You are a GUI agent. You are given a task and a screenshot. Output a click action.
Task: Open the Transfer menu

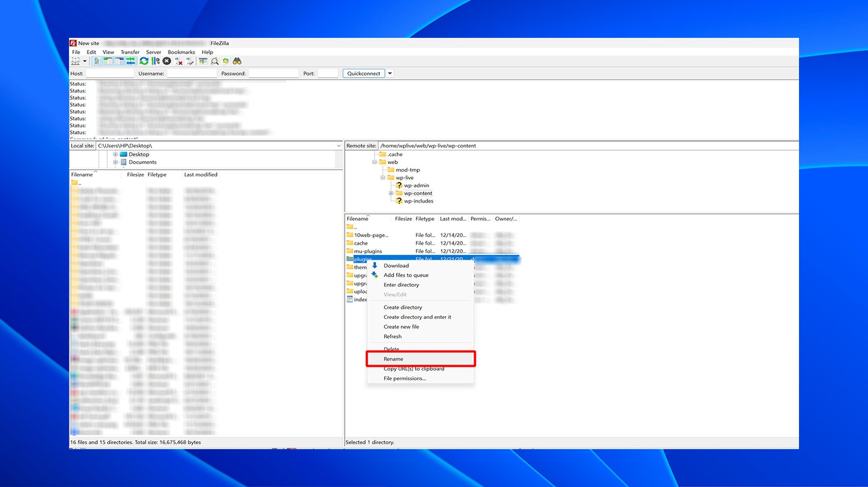130,52
